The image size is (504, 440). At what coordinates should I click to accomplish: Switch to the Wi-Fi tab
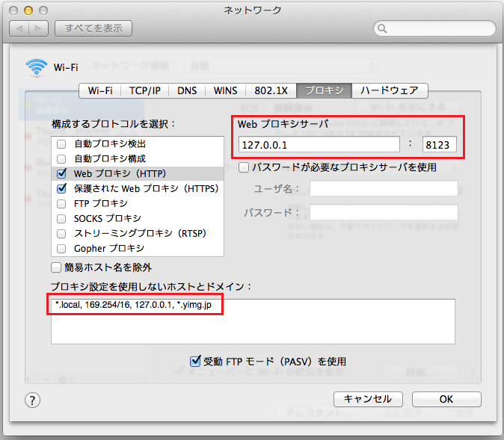(100, 90)
